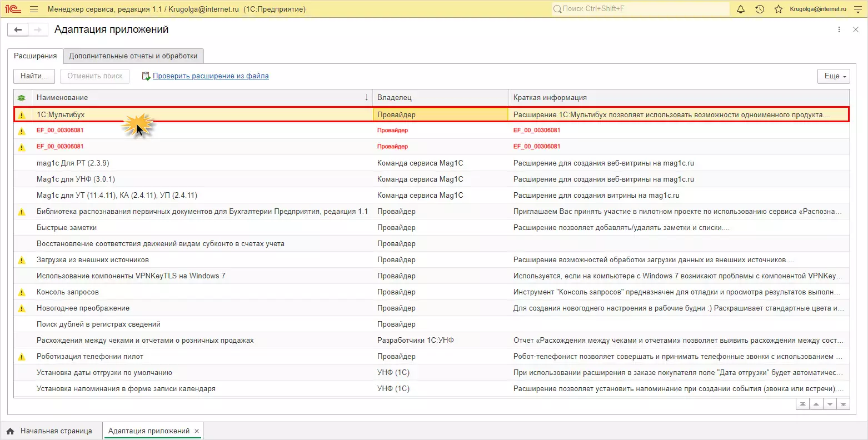This screenshot has width=868, height=440.
Task: Click the home icon in bottom tab bar
Action: click(11, 431)
